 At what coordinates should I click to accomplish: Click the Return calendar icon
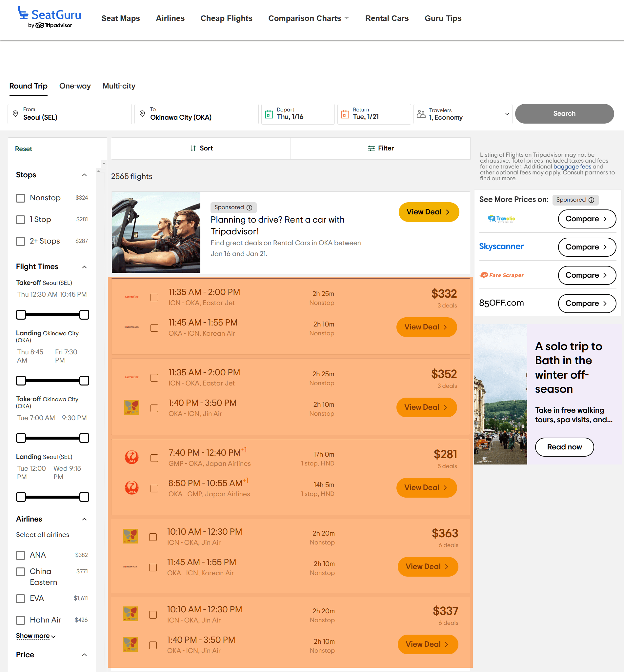pyautogui.click(x=345, y=114)
